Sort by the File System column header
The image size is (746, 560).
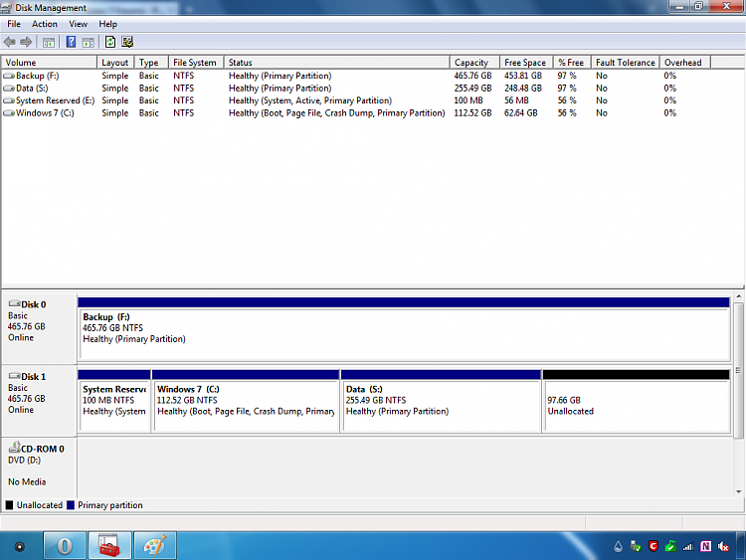(x=196, y=63)
